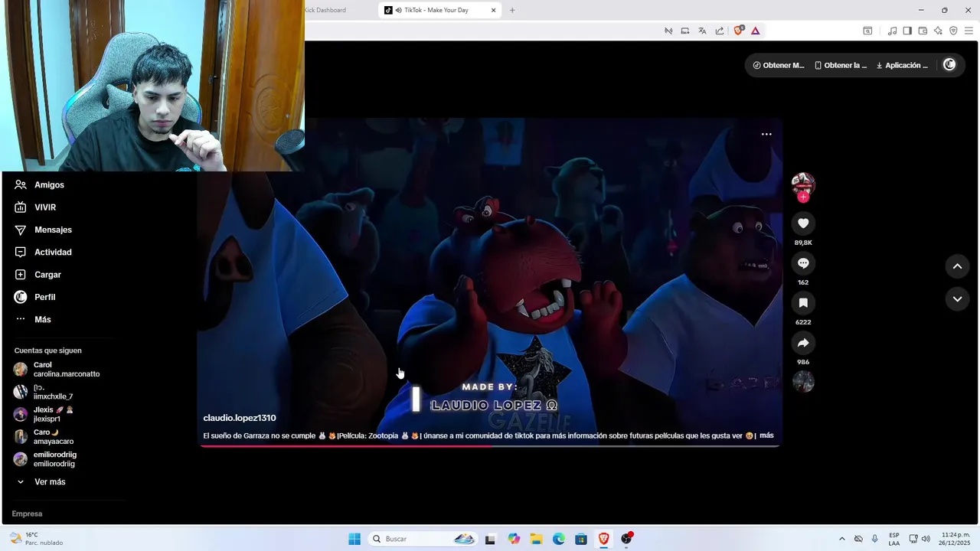Viewport: 980px width, 551px height.
Task: Follow creator with the red plus badge
Action: coord(803,197)
